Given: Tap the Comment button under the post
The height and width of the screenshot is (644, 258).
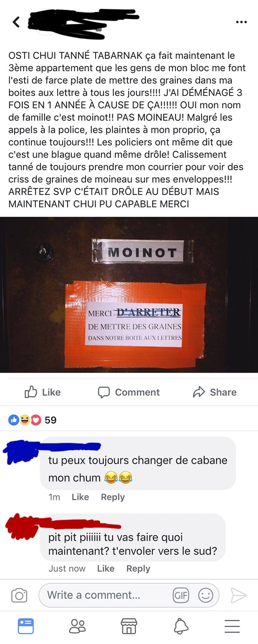Looking at the screenshot, I should point(129,392).
